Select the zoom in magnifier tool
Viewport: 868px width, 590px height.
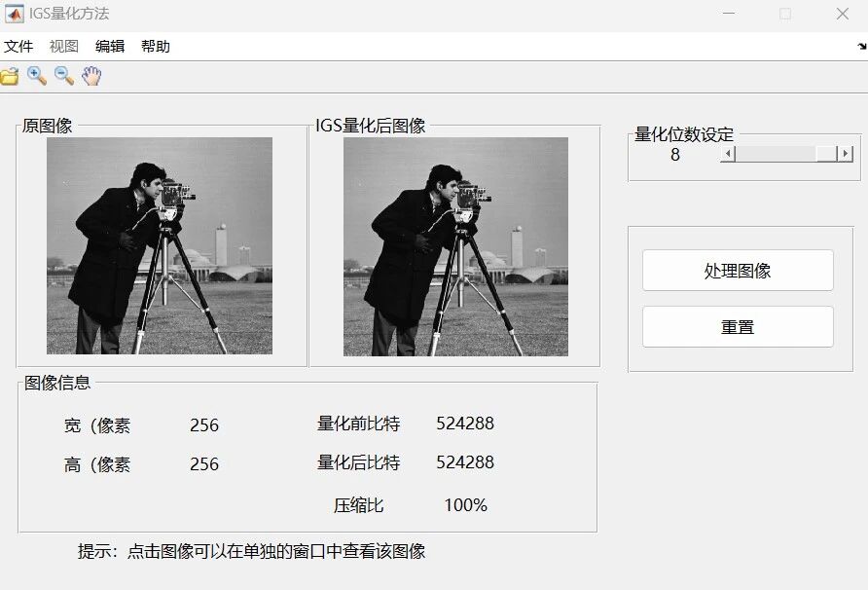[x=37, y=76]
